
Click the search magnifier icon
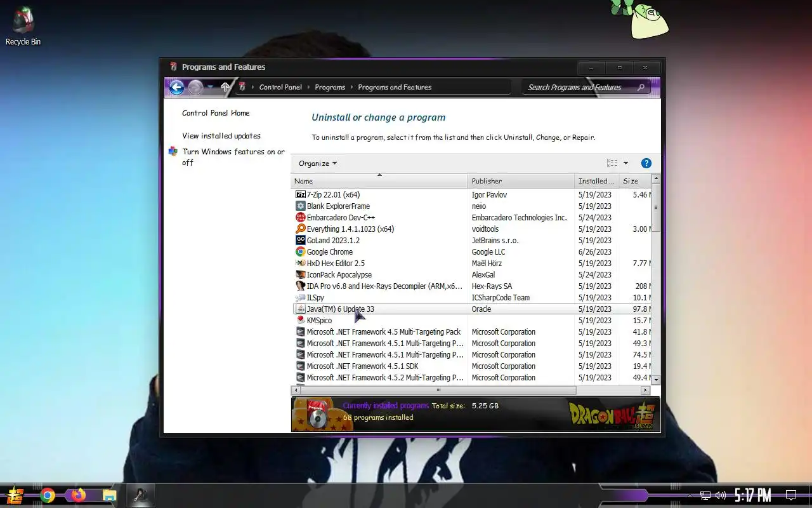[x=641, y=88]
